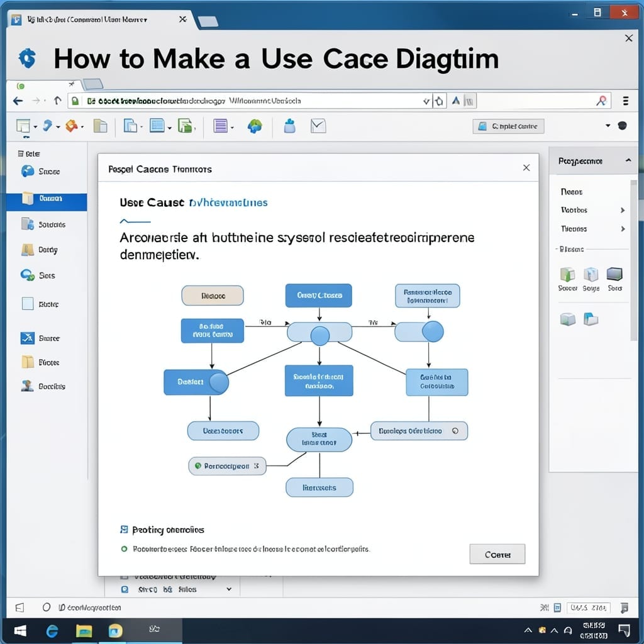
Task: Click the 'C:nplef conire' toolbar button
Action: click(508, 126)
